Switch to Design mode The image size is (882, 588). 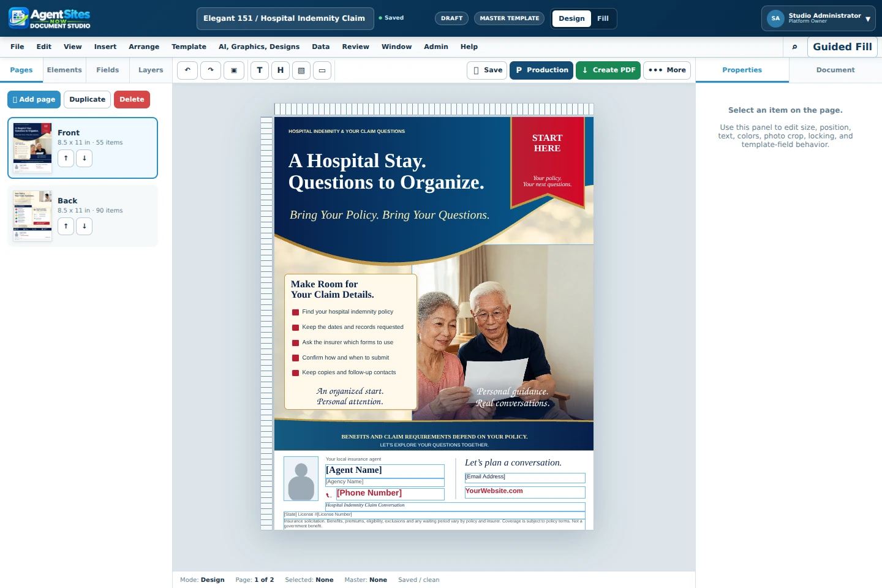click(x=571, y=18)
